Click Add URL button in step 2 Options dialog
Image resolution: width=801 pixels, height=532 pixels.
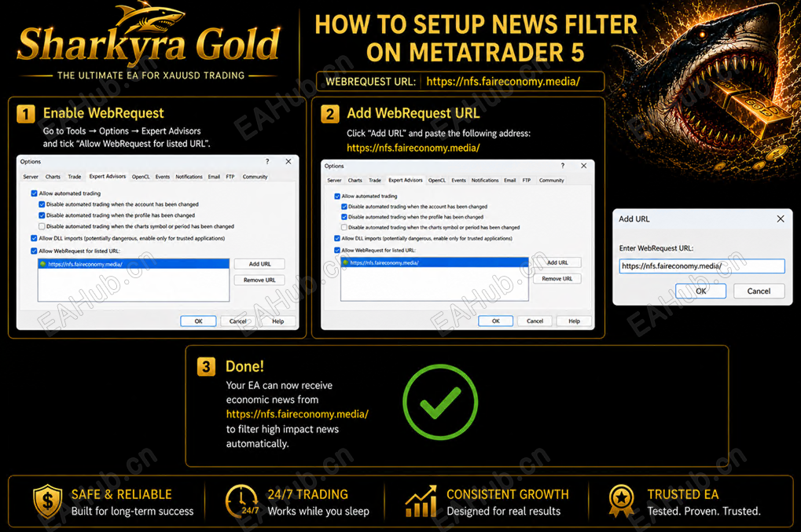point(557,262)
